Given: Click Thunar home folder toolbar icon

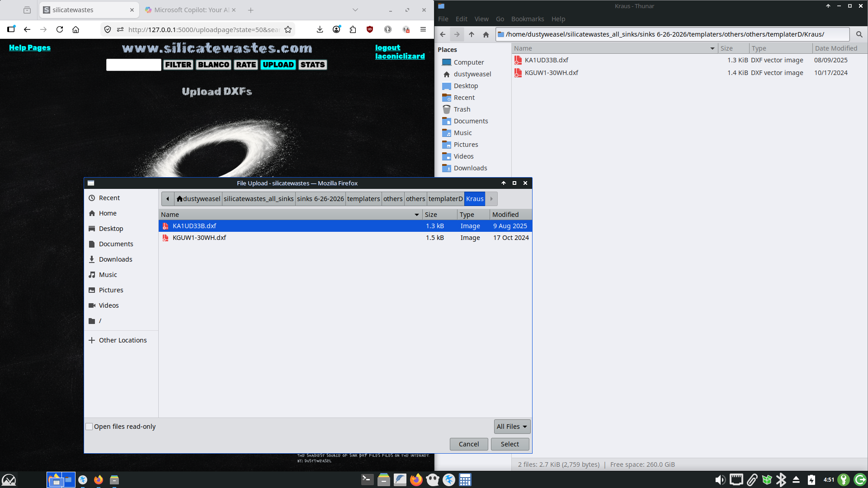Looking at the screenshot, I should tap(486, 34).
